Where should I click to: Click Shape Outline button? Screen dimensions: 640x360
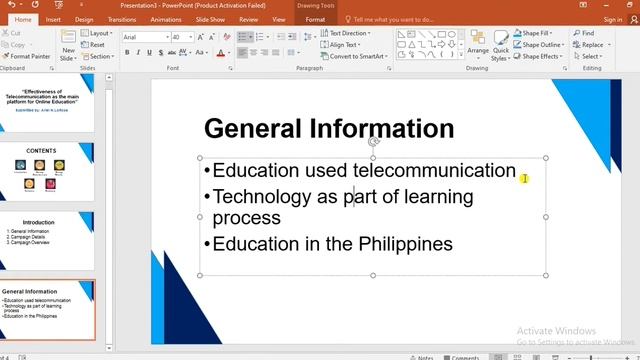539,45
